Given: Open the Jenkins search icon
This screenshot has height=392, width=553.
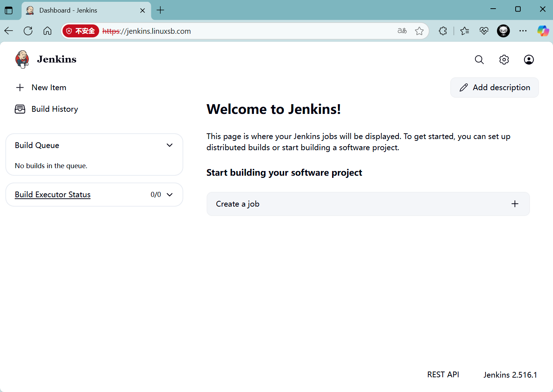Looking at the screenshot, I should pos(479,60).
